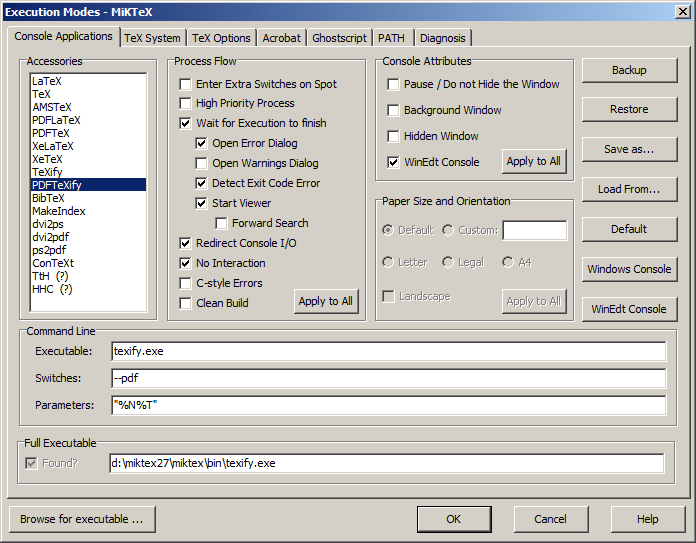The width and height of the screenshot is (696, 543).
Task: Open the Ghostscript tab
Action: (x=340, y=38)
